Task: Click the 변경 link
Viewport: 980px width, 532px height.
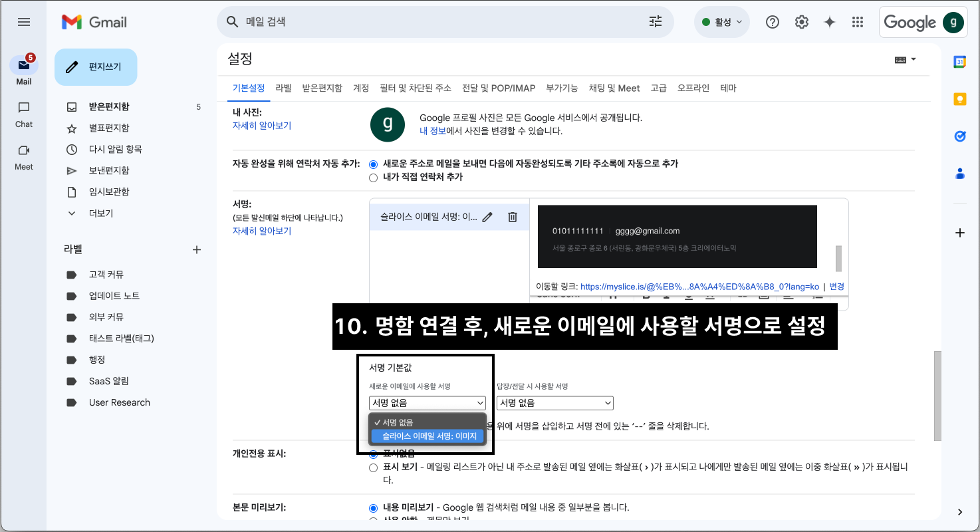Action: tap(836, 287)
